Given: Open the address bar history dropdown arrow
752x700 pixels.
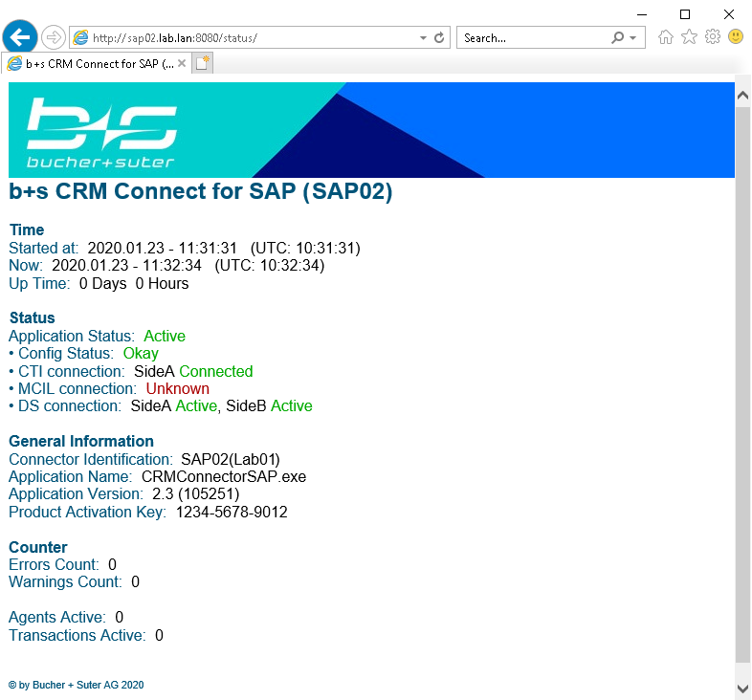Looking at the screenshot, I should (x=423, y=38).
